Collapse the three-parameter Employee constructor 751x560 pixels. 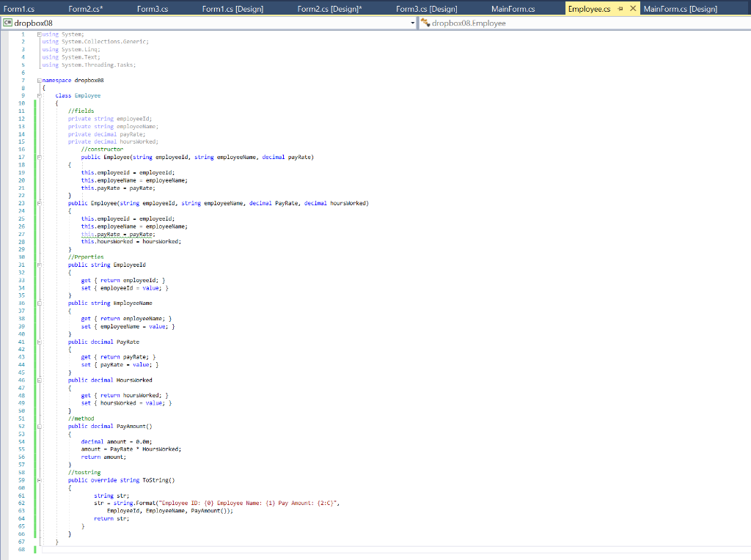(40, 157)
